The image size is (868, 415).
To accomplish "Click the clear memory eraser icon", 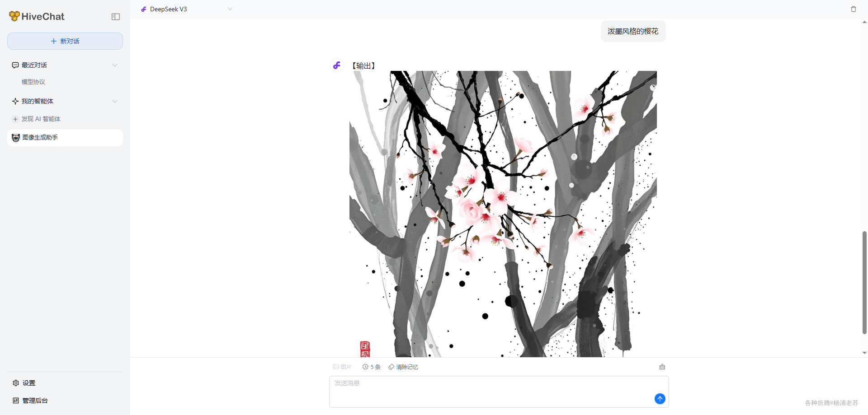I will 392,367.
